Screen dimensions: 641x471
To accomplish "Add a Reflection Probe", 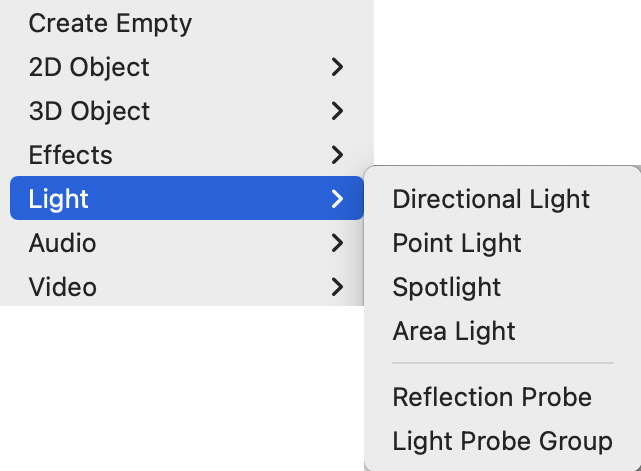I will (x=492, y=397).
